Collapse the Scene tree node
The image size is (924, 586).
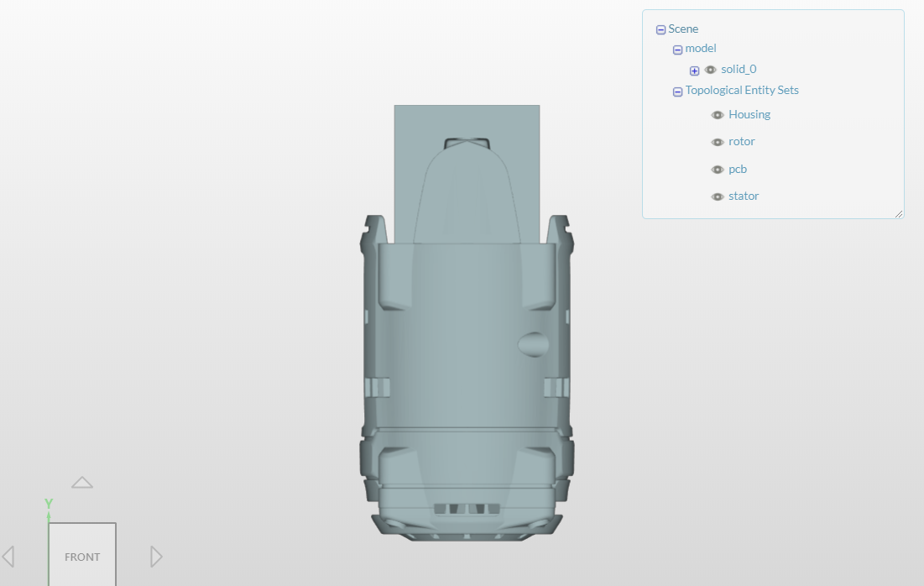pyautogui.click(x=660, y=29)
